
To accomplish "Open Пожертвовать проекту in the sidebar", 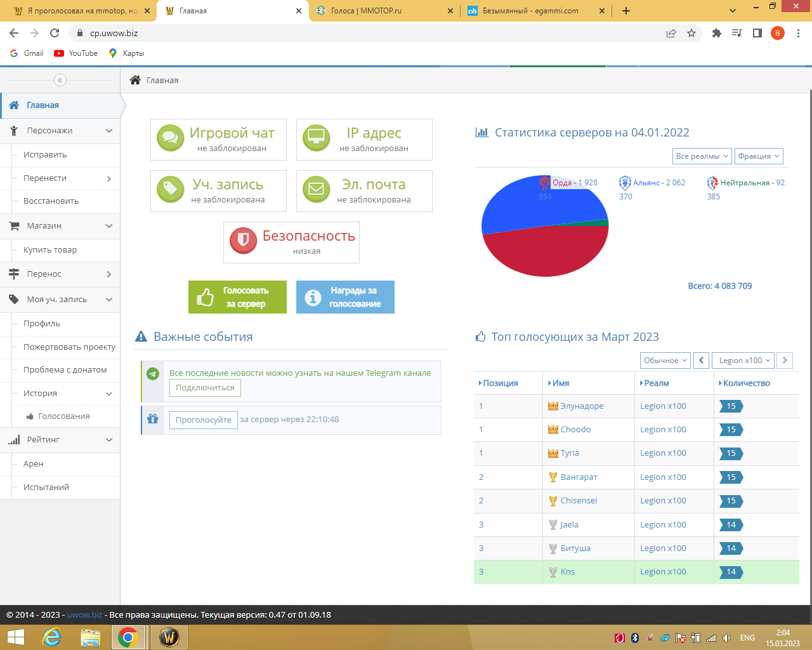I will 69,347.
